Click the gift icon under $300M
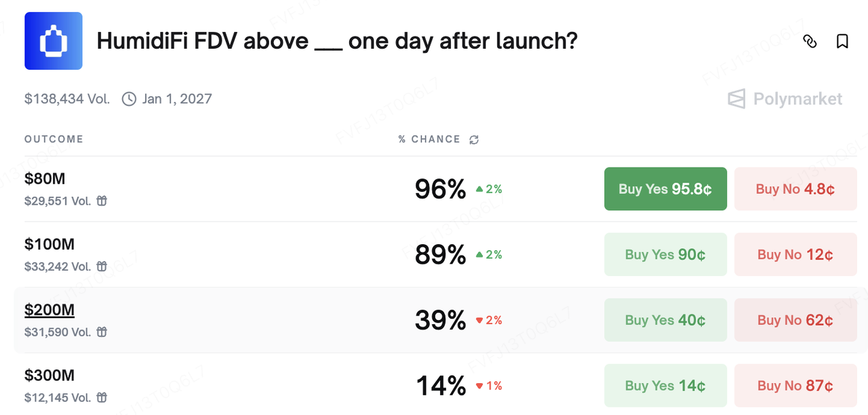The width and height of the screenshot is (868, 415). pyautogui.click(x=102, y=397)
